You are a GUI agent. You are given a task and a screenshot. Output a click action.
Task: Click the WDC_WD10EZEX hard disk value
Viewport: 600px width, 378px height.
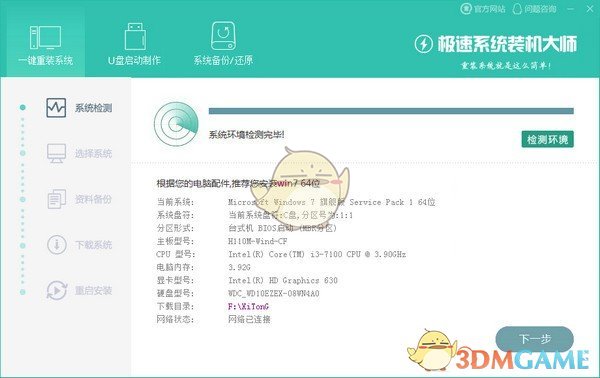pyautogui.click(x=274, y=293)
